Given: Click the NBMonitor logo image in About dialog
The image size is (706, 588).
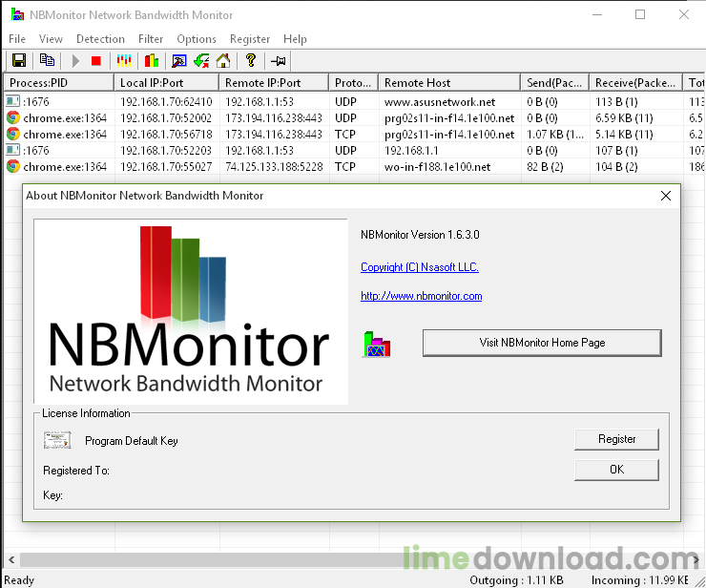Looking at the screenshot, I should click(191, 312).
